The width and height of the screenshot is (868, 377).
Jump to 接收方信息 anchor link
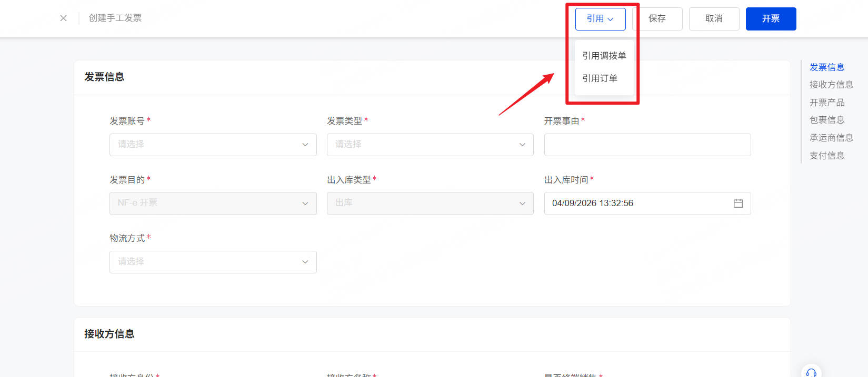pos(831,85)
